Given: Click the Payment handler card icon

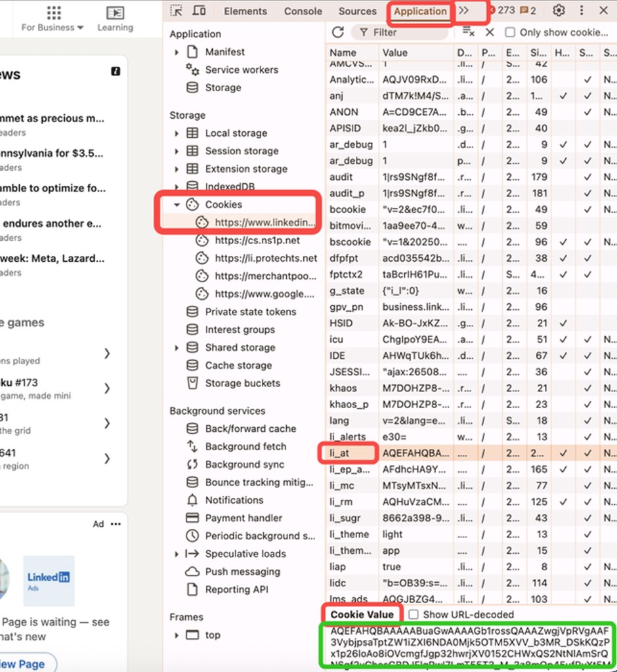Looking at the screenshot, I should pos(192,518).
